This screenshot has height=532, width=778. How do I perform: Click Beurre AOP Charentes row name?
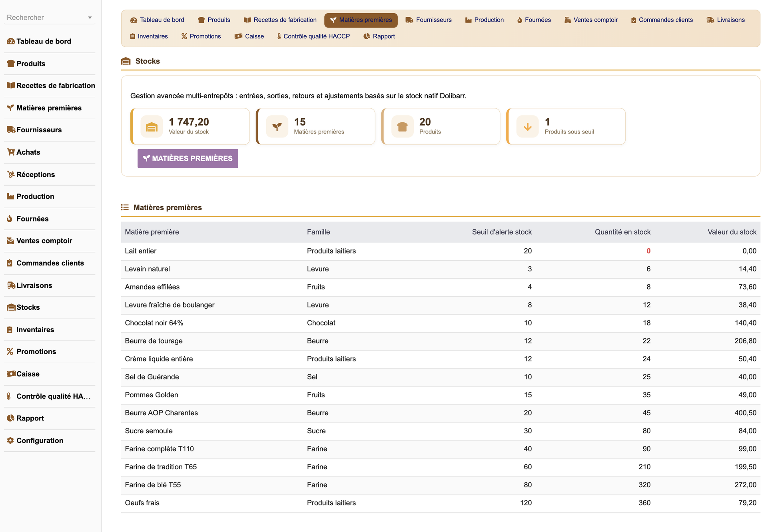point(162,413)
